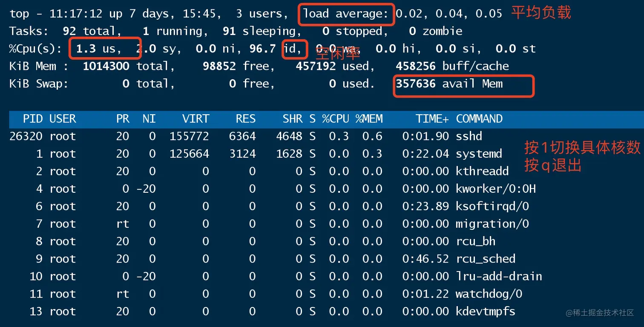Image resolution: width=644 pixels, height=327 pixels.
Task: Click the 0.3 %CPU value for sshd
Action: tap(339, 136)
